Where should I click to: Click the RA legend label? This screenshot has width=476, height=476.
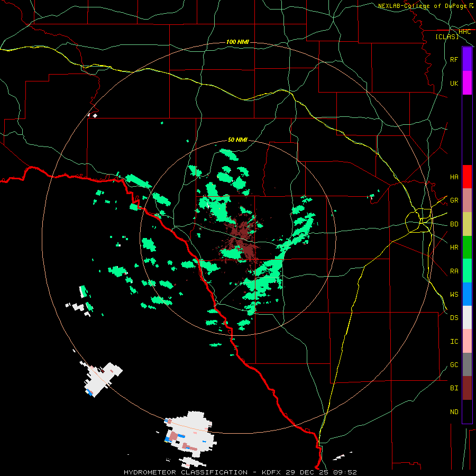coord(454,271)
